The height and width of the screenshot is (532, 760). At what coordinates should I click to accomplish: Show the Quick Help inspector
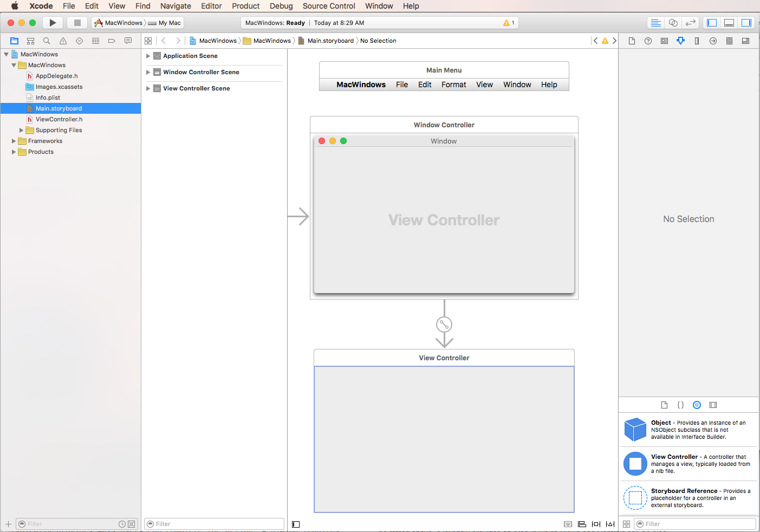click(648, 41)
